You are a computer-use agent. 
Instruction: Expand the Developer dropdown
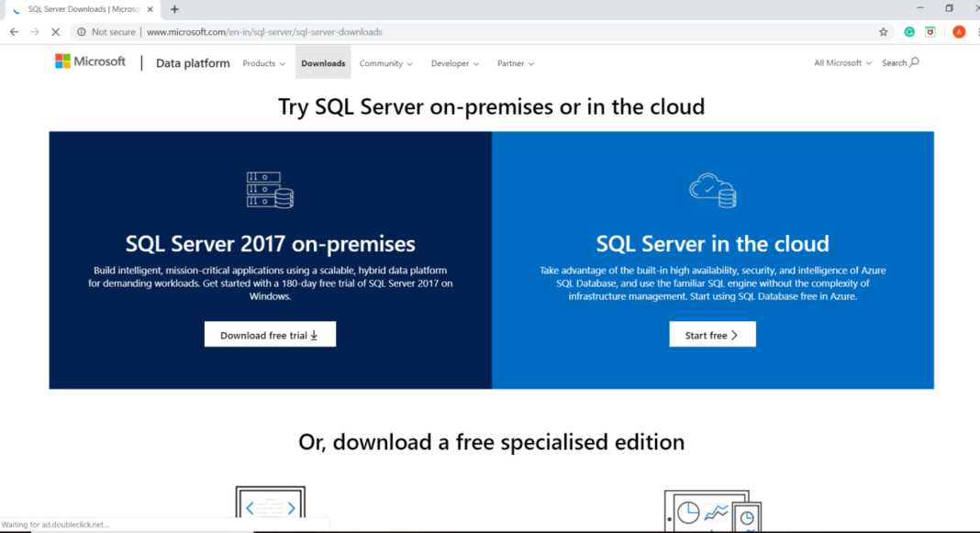(x=454, y=63)
